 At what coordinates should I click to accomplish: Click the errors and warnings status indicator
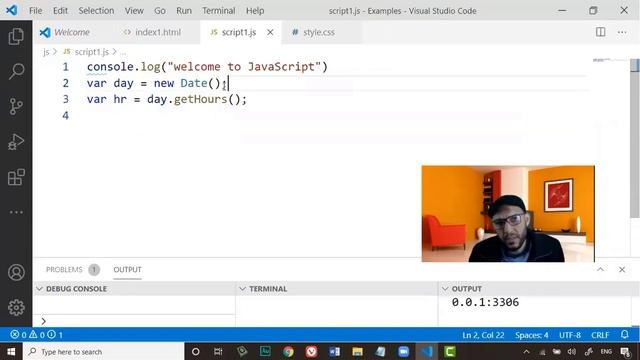click(x=36, y=335)
